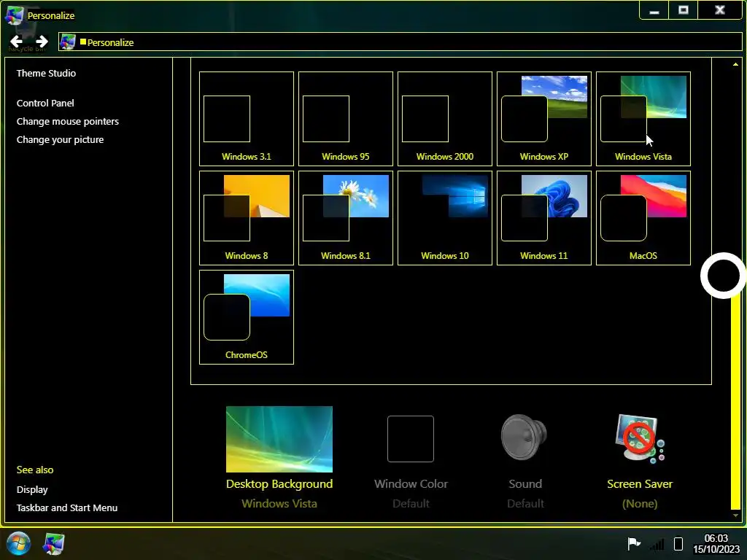The height and width of the screenshot is (560, 747).
Task: Select the Windows 95 theme
Action: point(345,119)
